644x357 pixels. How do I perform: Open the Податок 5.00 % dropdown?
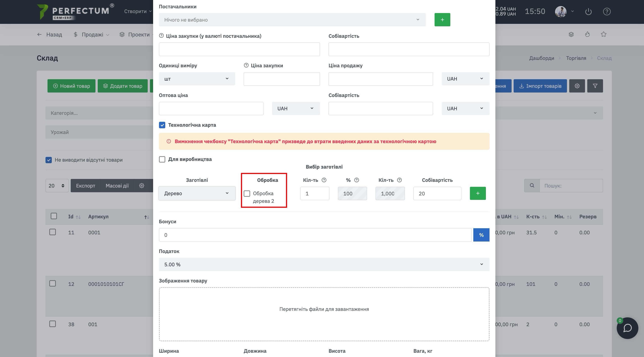click(x=324, y=264)
